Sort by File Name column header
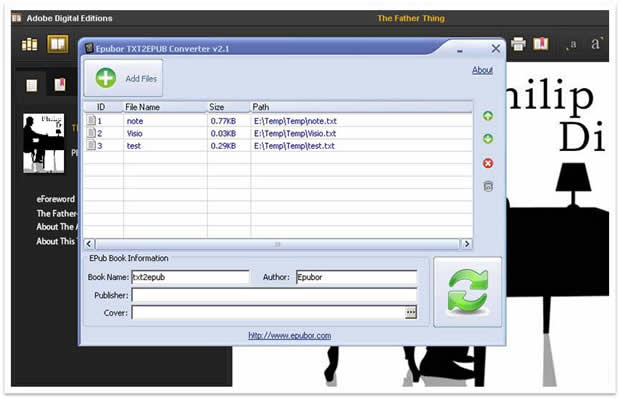This screenshot has width=620, height=399. tap(165, 107)
